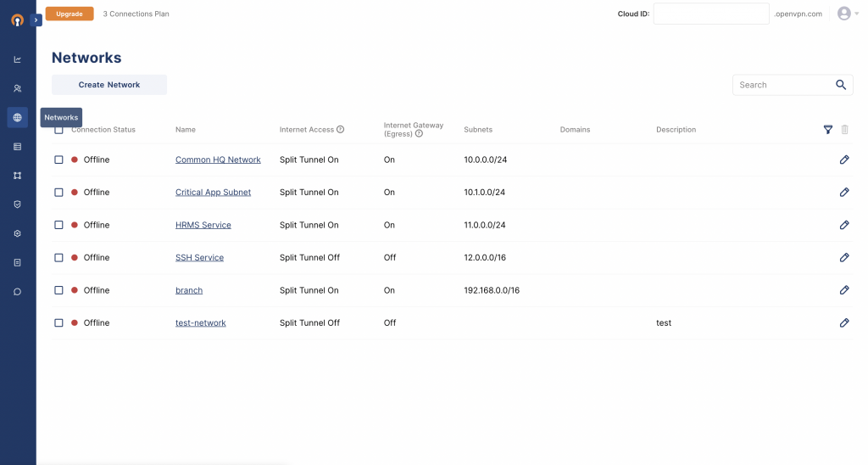Click the search magnifier icon
868x465 pixels.
840,85
